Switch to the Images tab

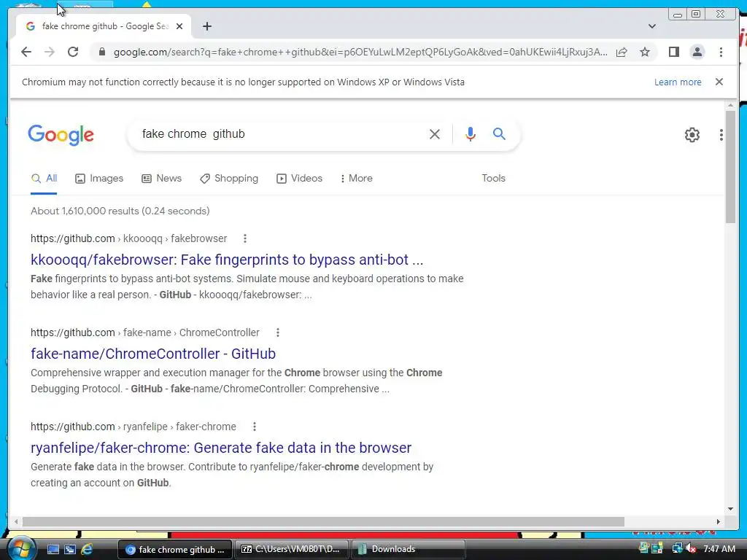99,179
